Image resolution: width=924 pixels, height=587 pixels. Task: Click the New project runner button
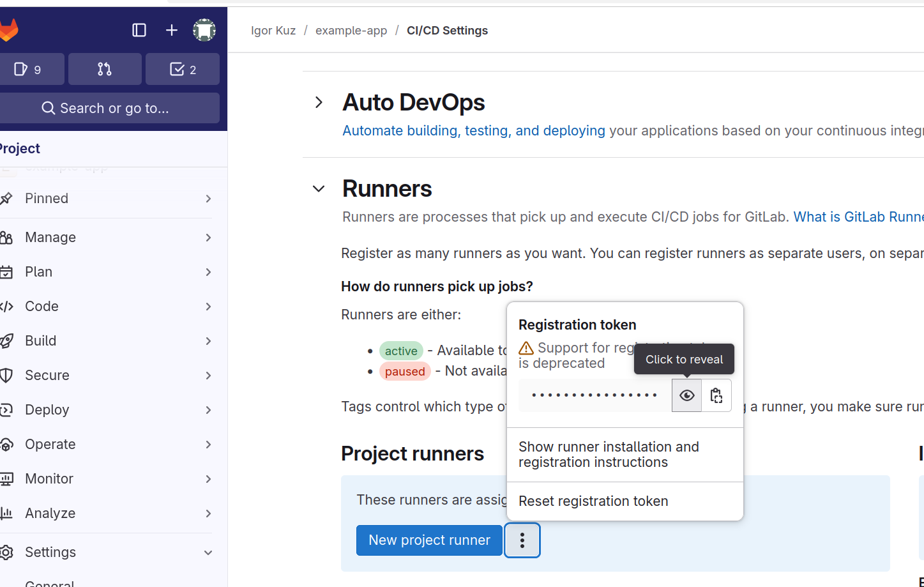[x=429, y=540]
